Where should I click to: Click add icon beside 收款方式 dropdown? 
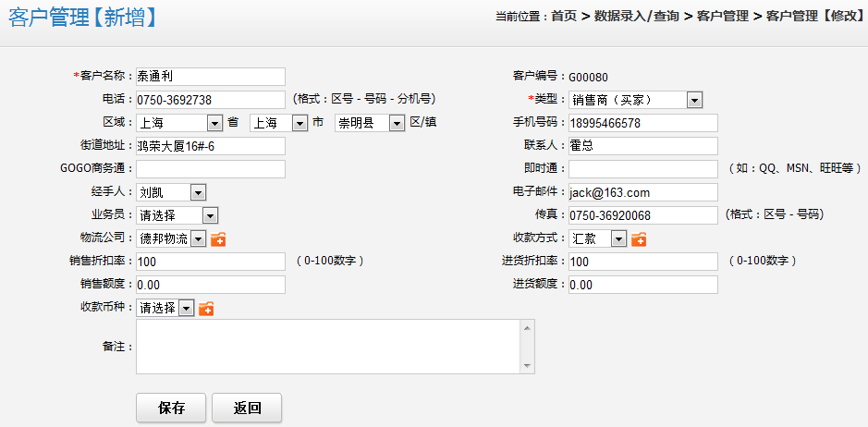tap(639, 239)
